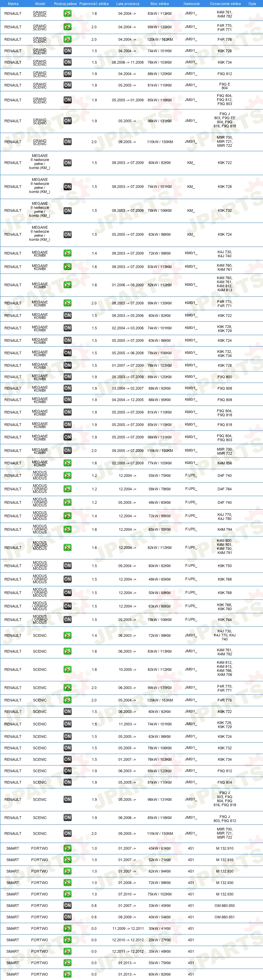Screen dimensions: 263x980
Task: Click the ON diesel icon for Grand Scenic K9K 734
Action: (67, 62)
